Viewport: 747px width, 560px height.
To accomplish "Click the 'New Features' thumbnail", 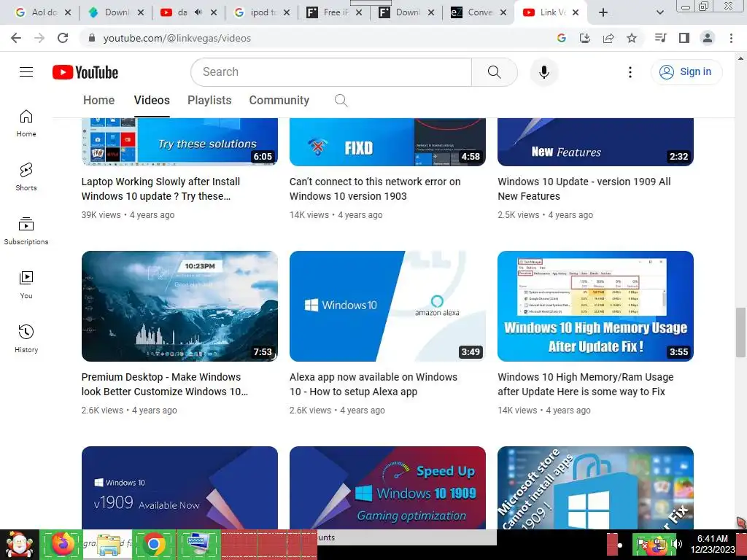I will click(595, 142).
